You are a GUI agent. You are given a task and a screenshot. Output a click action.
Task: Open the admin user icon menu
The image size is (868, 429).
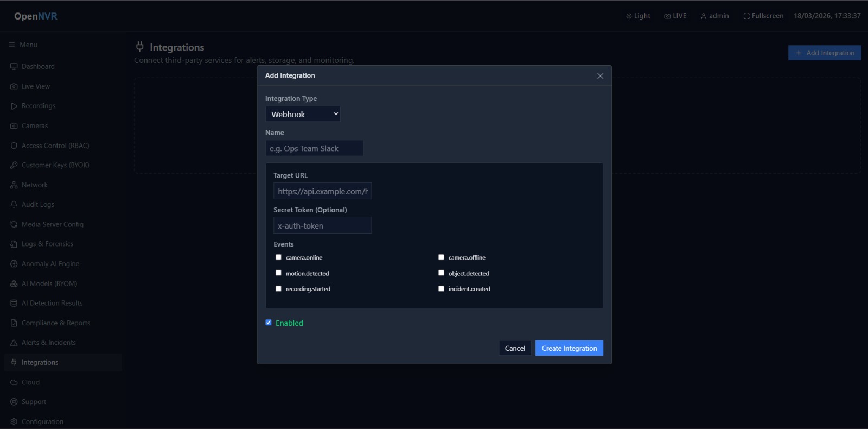(x=704, y=16)
